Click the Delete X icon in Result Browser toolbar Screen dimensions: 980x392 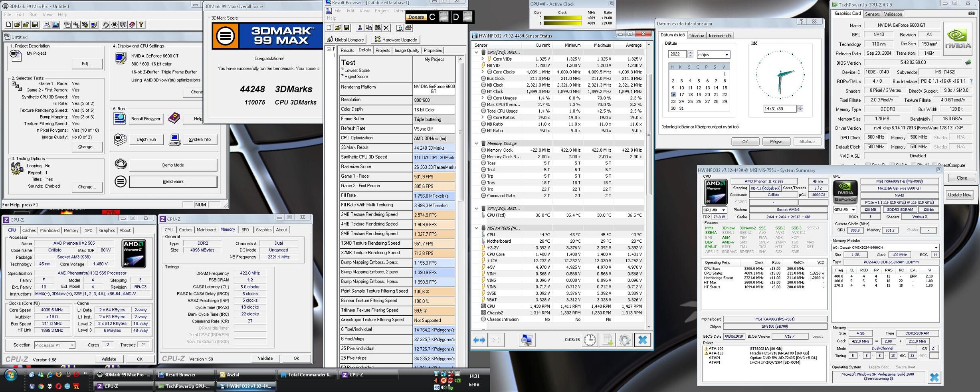pyautogui.click(x=386, y=28)
